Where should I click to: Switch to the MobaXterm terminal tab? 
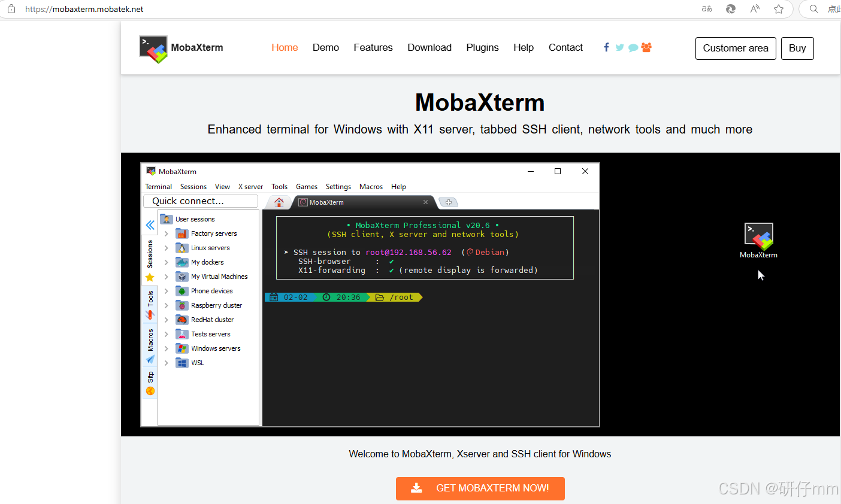pyautogui.click(x=325, y=202)
